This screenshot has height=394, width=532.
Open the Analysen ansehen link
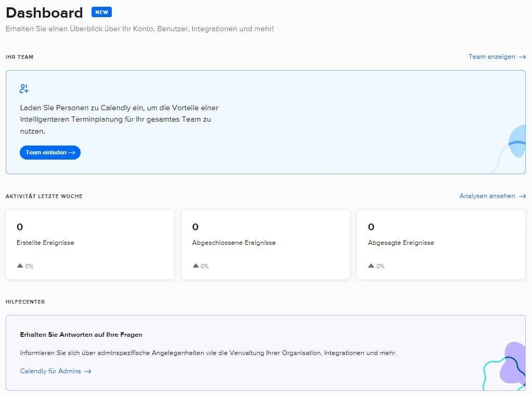492,196
